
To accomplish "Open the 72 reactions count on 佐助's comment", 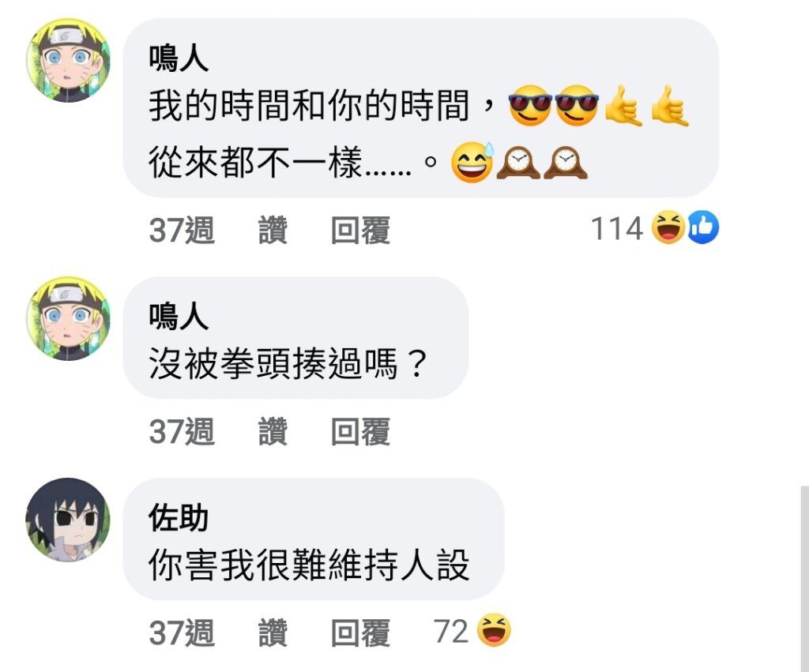I will coord(451,631).
